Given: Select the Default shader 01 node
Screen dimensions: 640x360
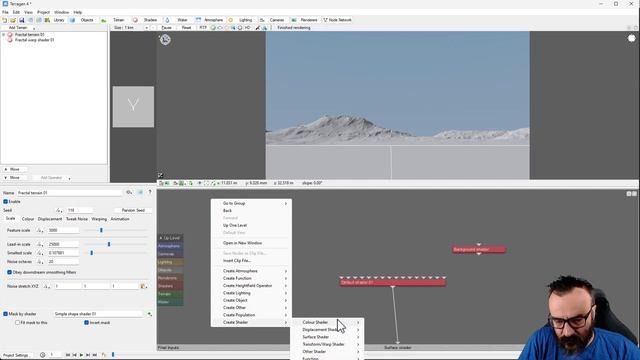Looking at the screenshot, I should click(393, 282).
